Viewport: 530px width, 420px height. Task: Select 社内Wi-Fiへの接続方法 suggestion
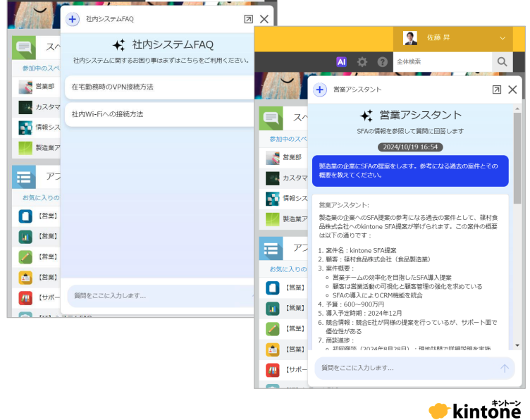pyautogui.click(x=159, y=114)
